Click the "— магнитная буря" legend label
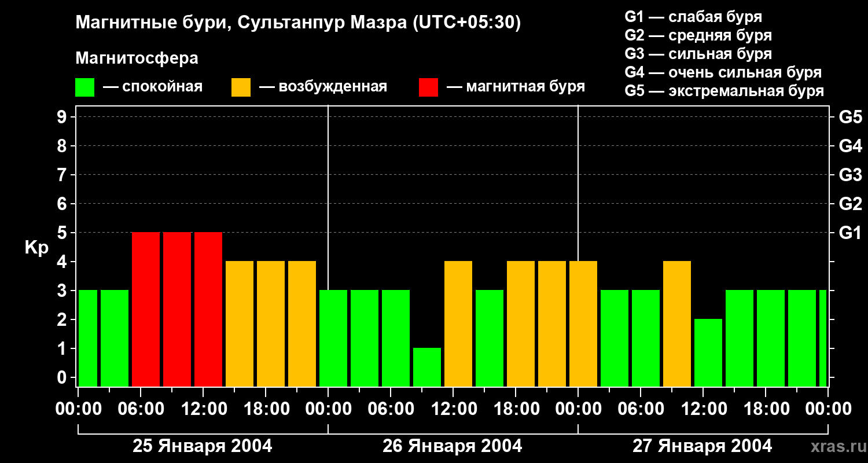The image size is (868, 463). pos(516,87)
